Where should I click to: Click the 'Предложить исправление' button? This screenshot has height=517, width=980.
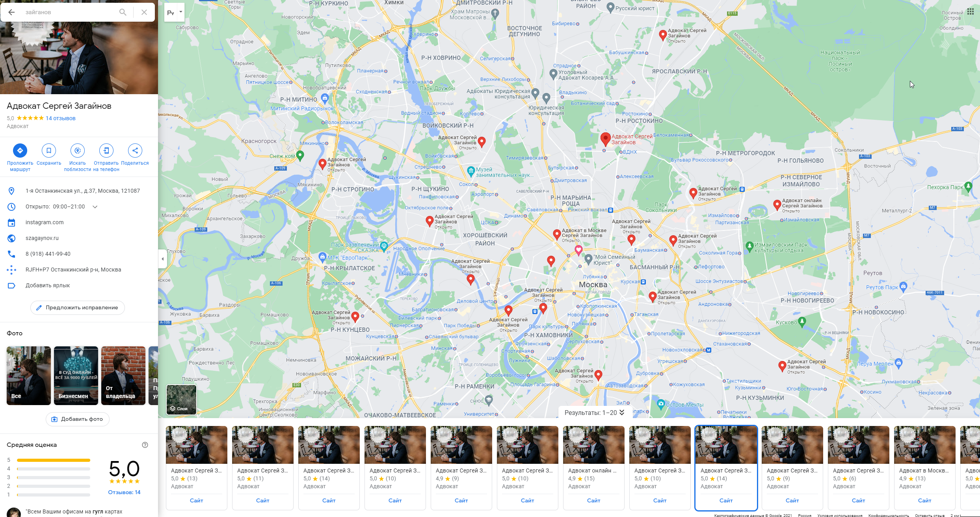click(78, 308)
